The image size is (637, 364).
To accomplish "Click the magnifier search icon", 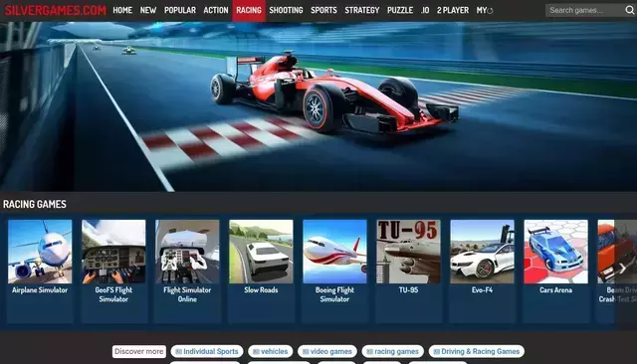I will (630, 10).
